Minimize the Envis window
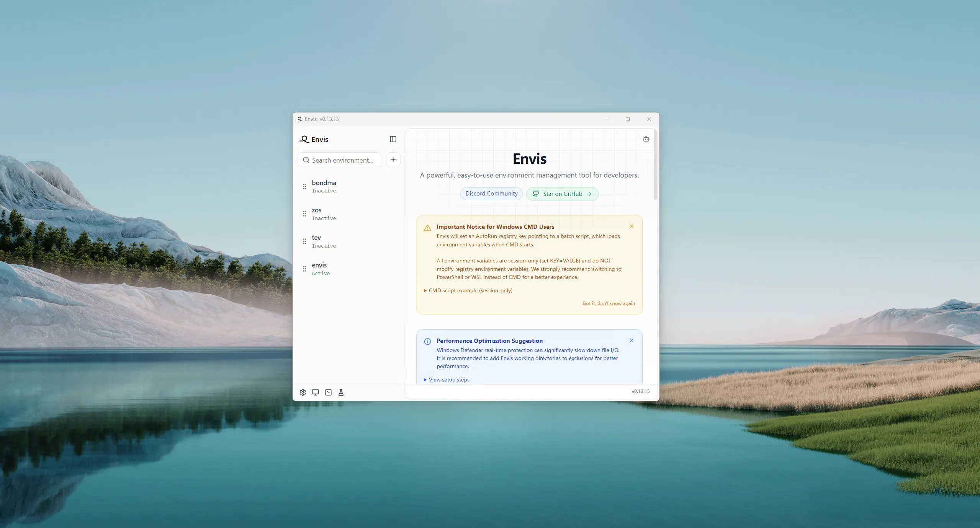Screen dimensions: 980x528 click(607, 119)
